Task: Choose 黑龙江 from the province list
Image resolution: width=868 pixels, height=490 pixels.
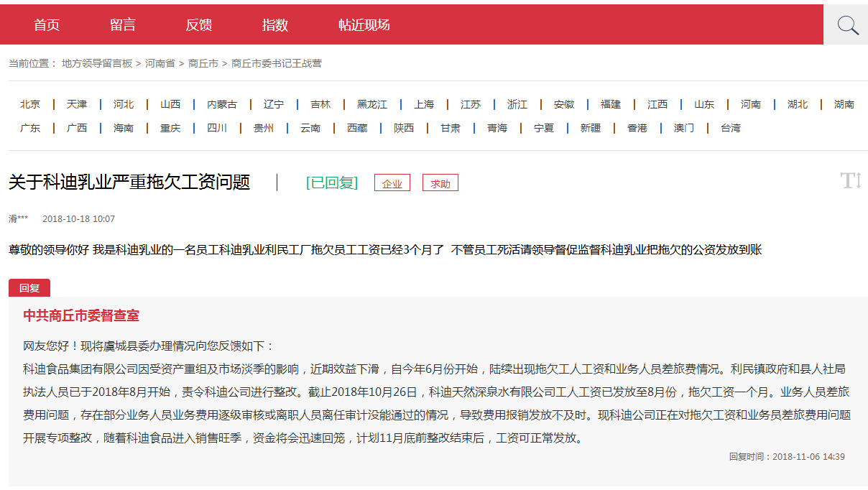Action: pyautogui.click(x=372, y=104)
